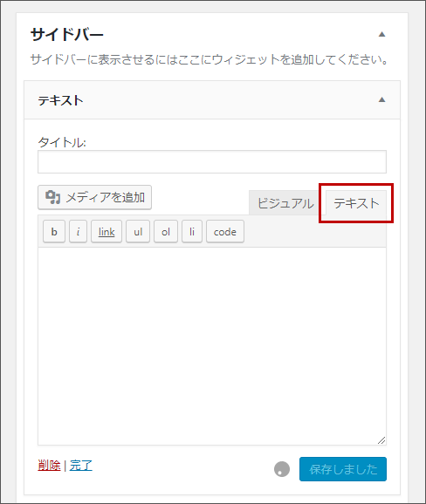Click the gray loading spinner icon
Viewport: 426px width, 504px height.
(282, 469)
